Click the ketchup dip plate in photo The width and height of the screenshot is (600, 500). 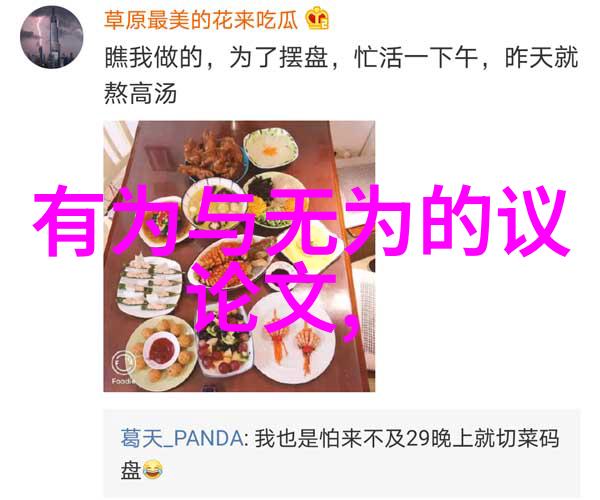click(x=162, y=349)
